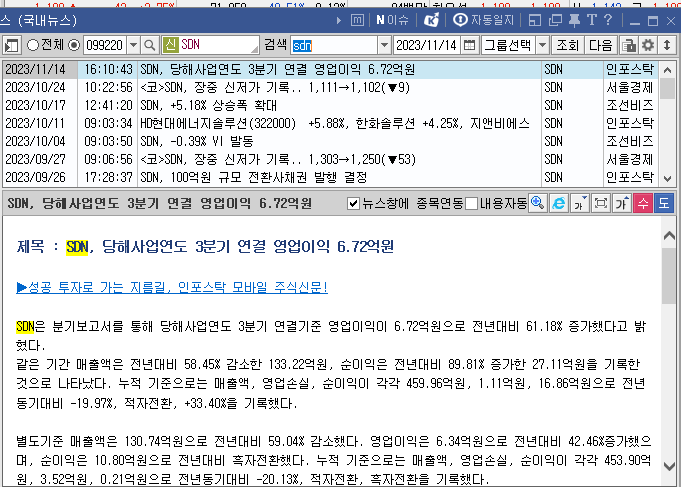Click the news list scrollbar thumb
Screen dimensions: 681x487
(x=668, y=89)
